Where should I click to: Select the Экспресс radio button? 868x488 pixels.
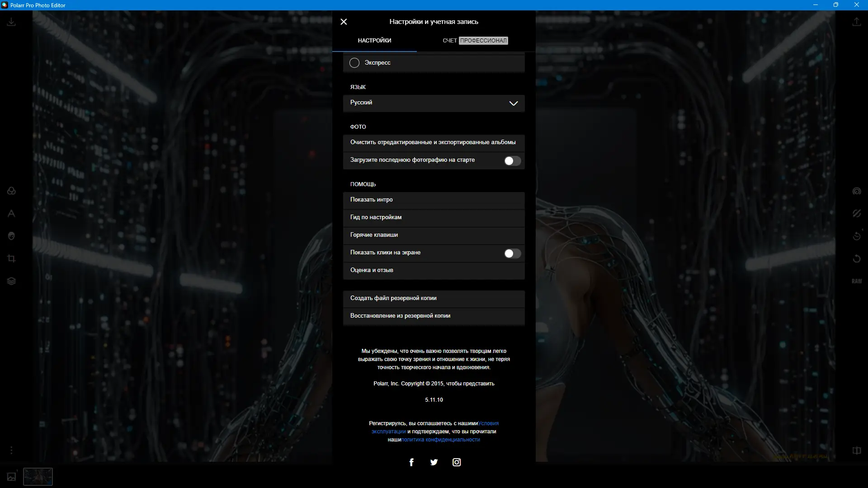pyautogui.click(x=354, y=63)
